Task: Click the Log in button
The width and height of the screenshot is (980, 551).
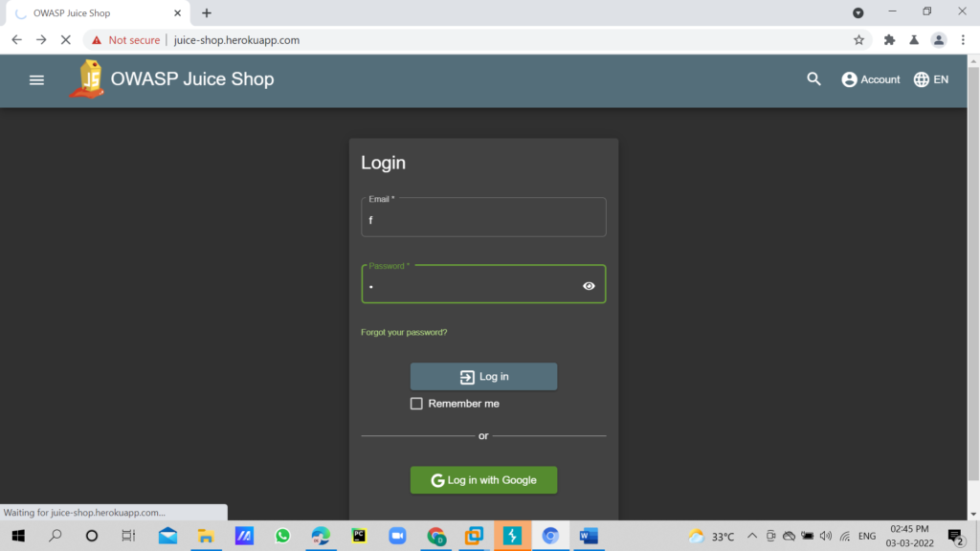Action: (x=483, y=377)
